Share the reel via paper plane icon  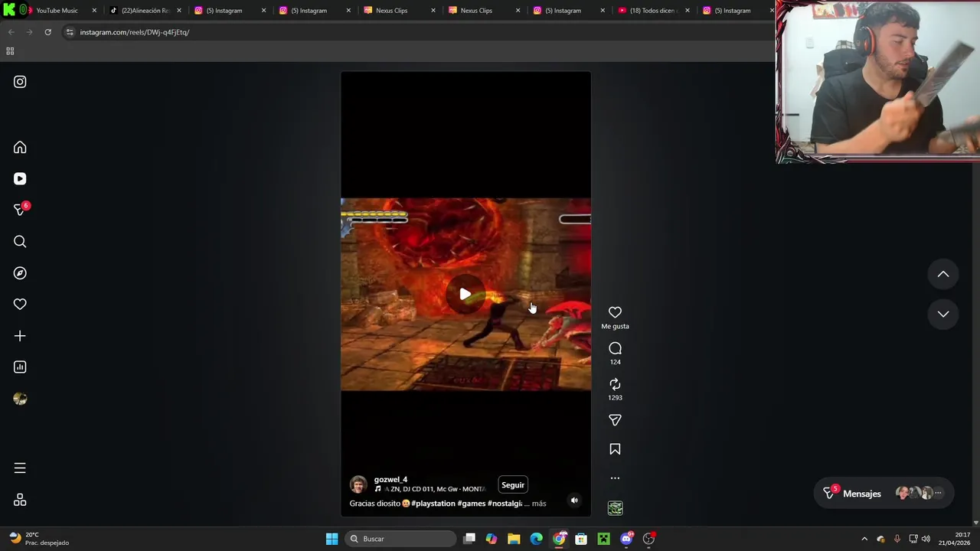pyautogui.click(x=615, y=420)
